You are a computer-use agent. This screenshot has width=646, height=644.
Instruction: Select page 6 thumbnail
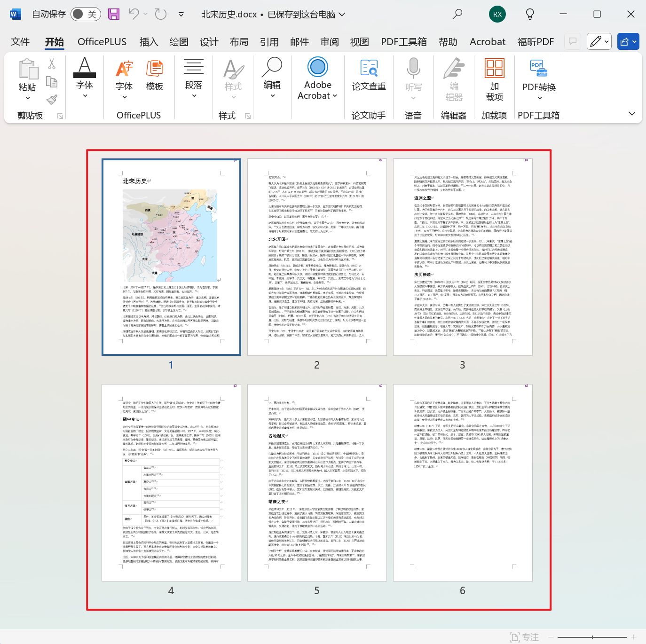[463, 482]
